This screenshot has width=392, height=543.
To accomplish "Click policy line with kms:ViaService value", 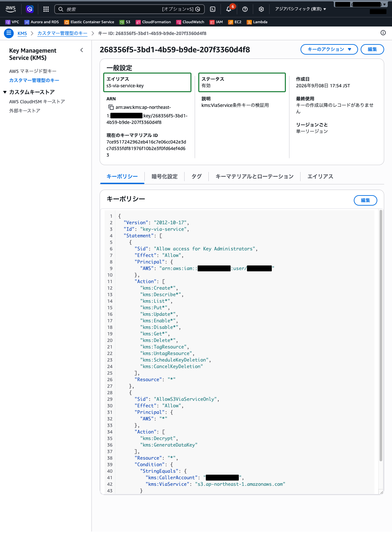I will point(215,484).
